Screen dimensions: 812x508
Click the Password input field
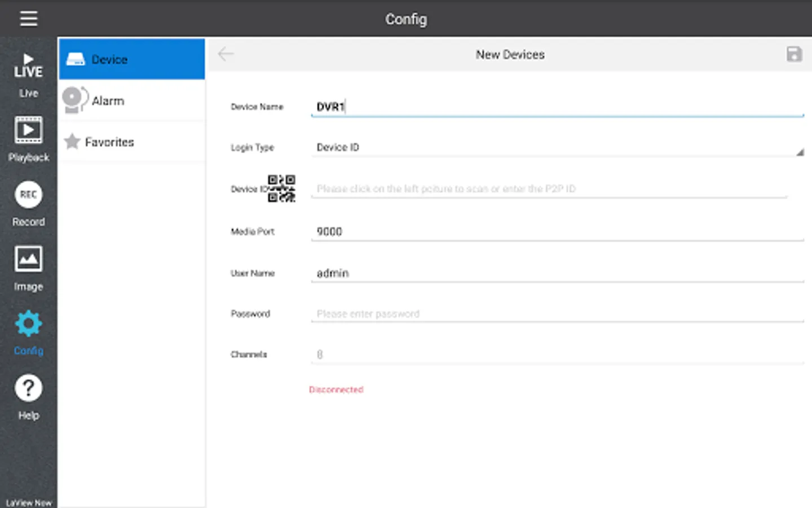(x=557, y=314)
